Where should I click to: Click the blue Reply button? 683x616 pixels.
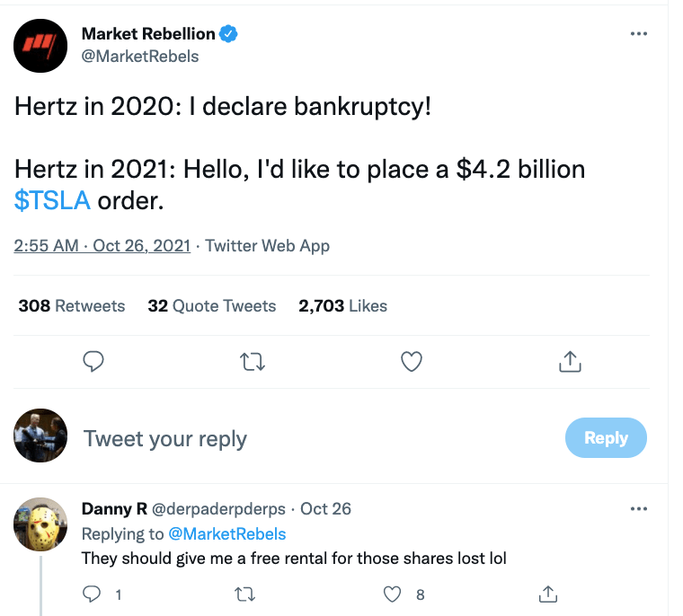[606, 438]
